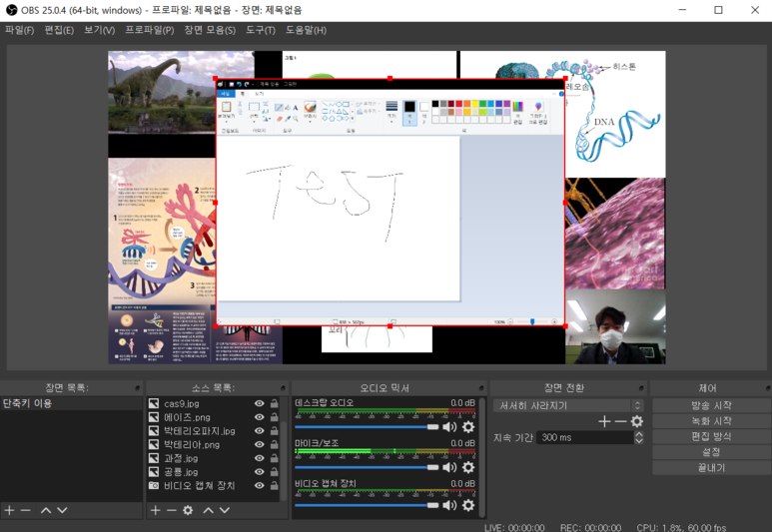This screenshot has height=532, width=772.
Task: Pop out the 소스 목록 dock
Action: (x=283, y=388)
